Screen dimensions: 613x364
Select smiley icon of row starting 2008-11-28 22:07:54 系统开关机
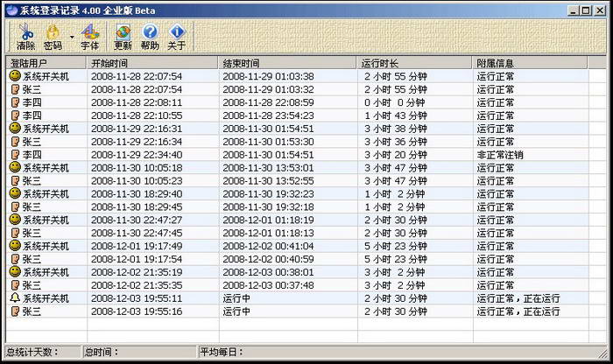click(15, 76)
